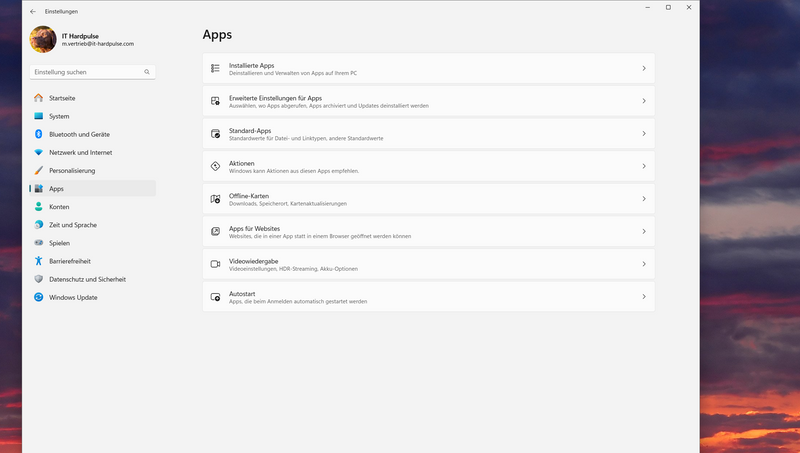Image resolution: width=800 pixels, height=453 pixels.
Task: Expand Apps für Websites chevron arrow
Action: click(643, 232)
